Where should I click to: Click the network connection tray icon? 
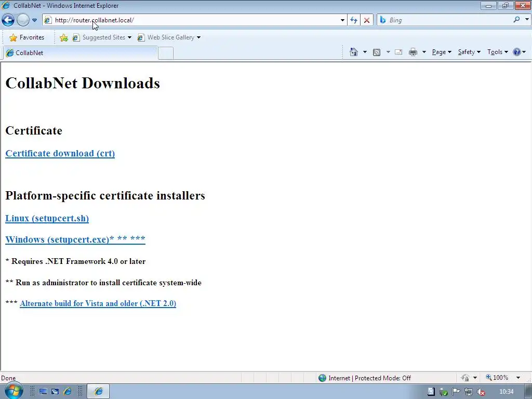(469, 392)
